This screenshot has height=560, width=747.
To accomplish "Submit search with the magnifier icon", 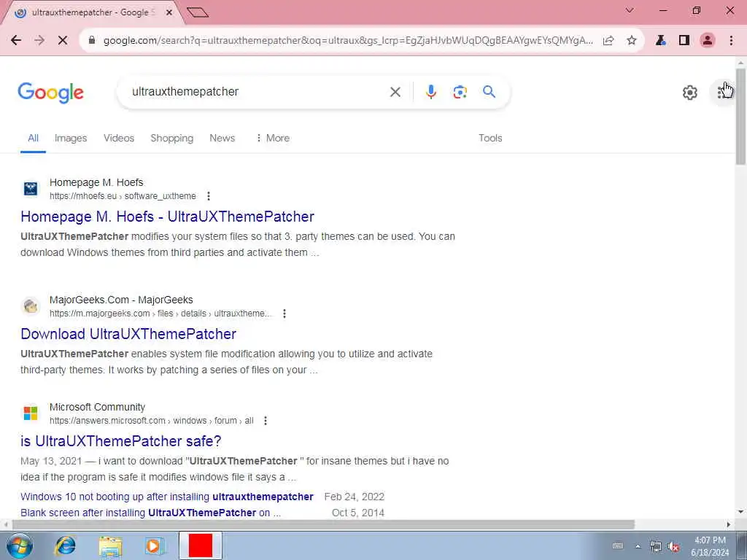I will point(489,91).
